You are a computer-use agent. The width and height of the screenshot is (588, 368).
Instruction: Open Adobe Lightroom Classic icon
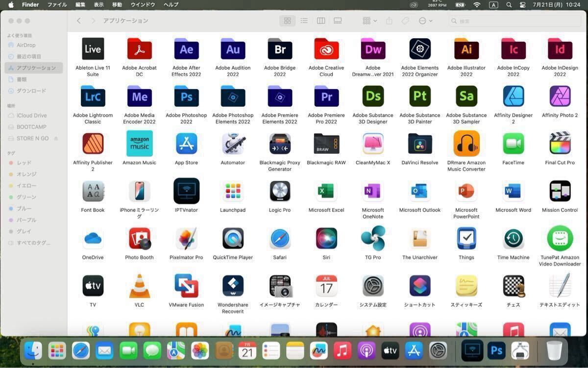click(93, 97)
